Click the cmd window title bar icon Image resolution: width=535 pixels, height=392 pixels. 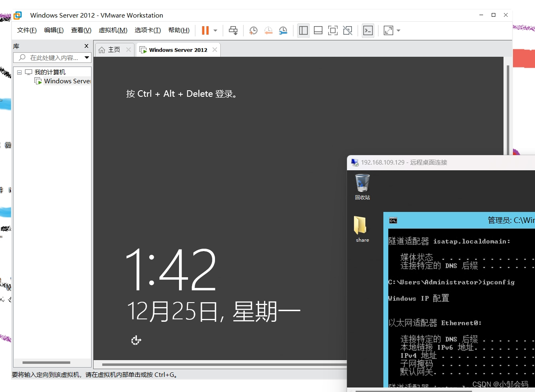click(393, 220)
